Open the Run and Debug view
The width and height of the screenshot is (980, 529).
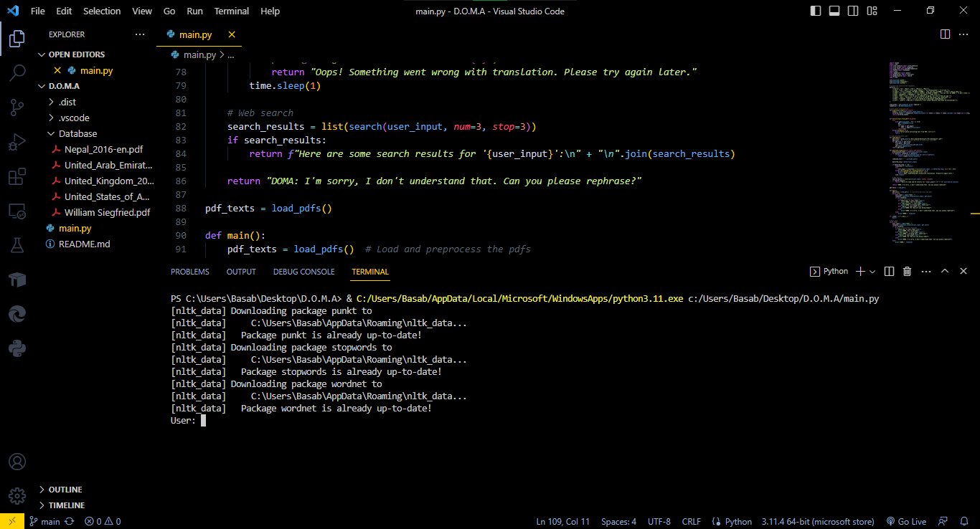tap(17, 143)
